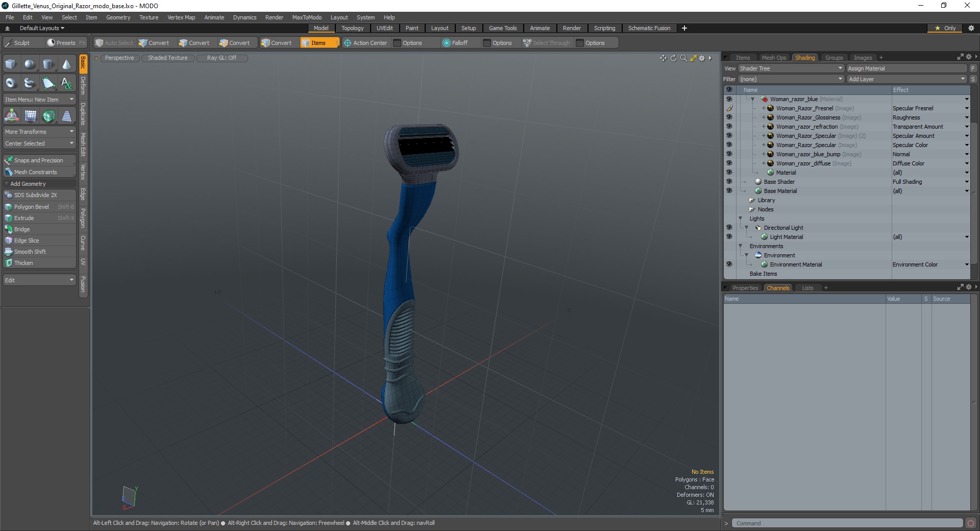Toggle visibility of Directional Light
Image resolution: width=980 pixels, height=531 pixels.
(729, 228)
